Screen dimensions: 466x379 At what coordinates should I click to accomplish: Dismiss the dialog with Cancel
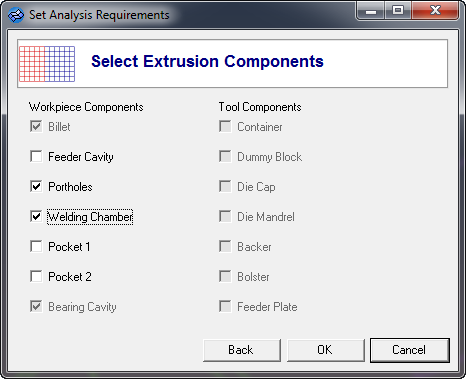coord(410,350)
